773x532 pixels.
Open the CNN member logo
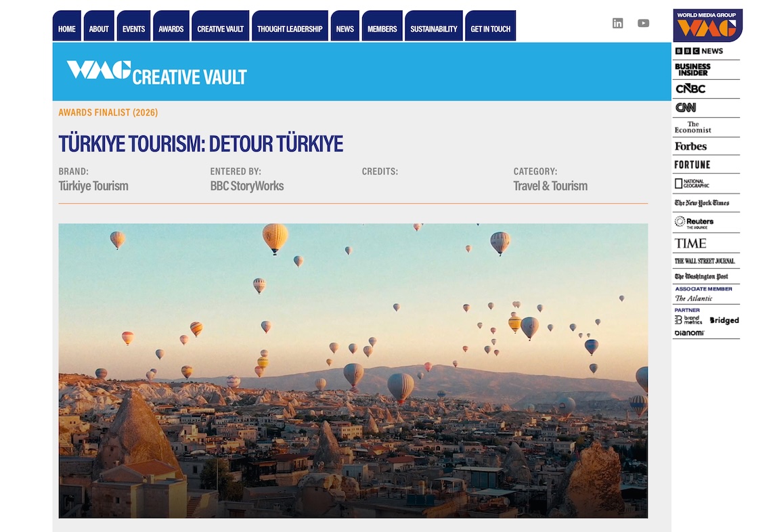(x=685, y=108)
